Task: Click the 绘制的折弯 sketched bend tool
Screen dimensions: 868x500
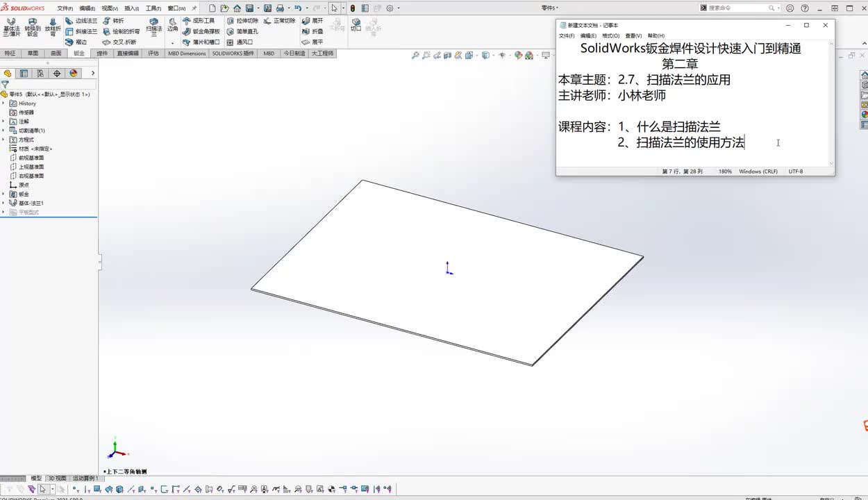Action: (121, 31)
